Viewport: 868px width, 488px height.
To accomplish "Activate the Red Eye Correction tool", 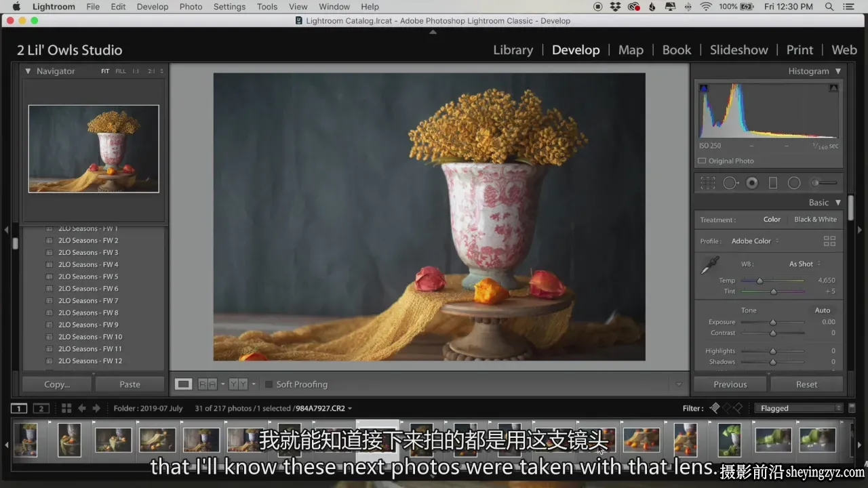I will click(752, 183).
